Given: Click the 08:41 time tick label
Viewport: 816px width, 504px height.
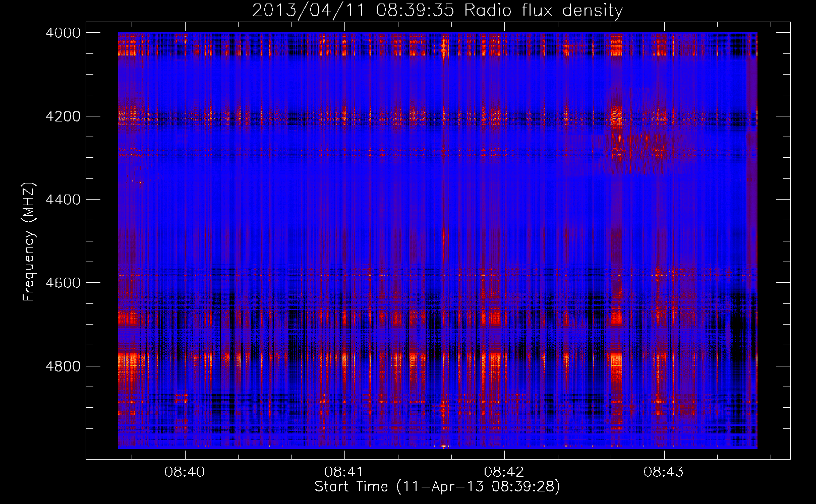Looking at the screenshot, I should (344, 472).
